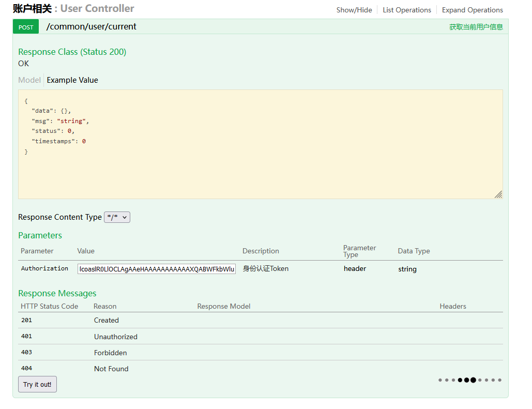Click the green POST method badge
Screen dimensions: 532x409
[x=26, y=27]
